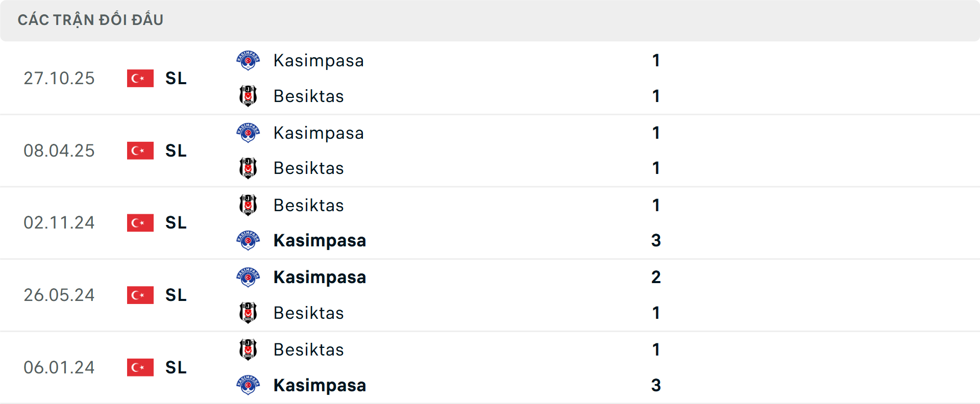
Task: Click the CÁC TRẬN ĐỐI ĐẦU header
Action: (x=90, y=20)
